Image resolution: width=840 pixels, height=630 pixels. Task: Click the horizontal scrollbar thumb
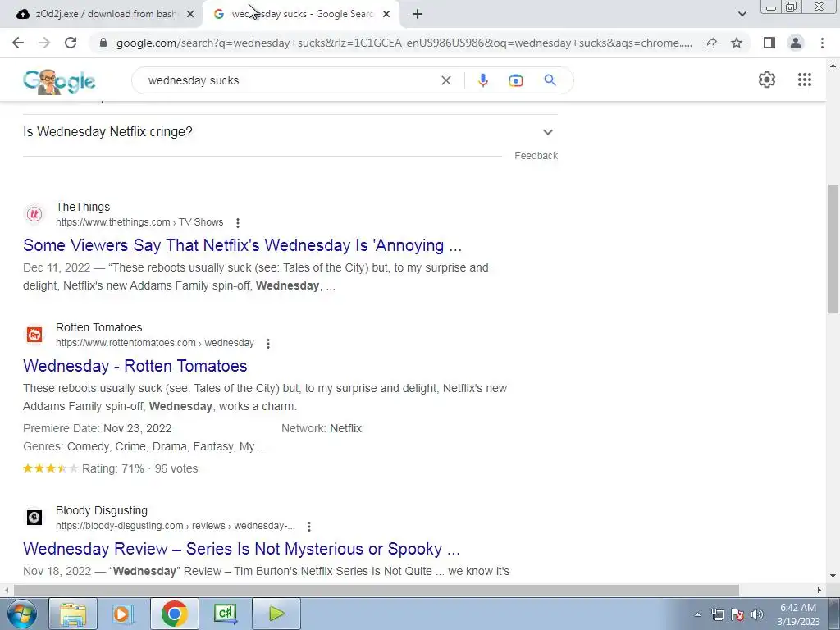[x=376, y=590]
